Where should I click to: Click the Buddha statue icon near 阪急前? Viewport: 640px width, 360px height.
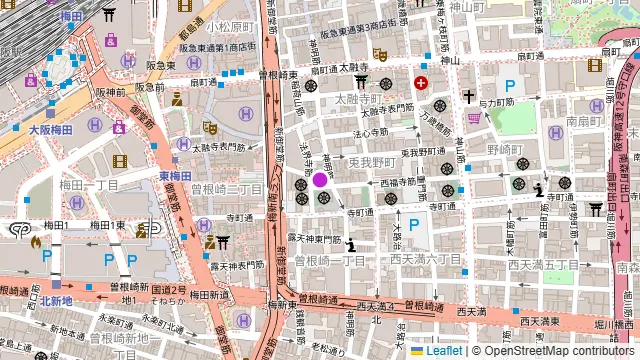(x=177, y=99)
